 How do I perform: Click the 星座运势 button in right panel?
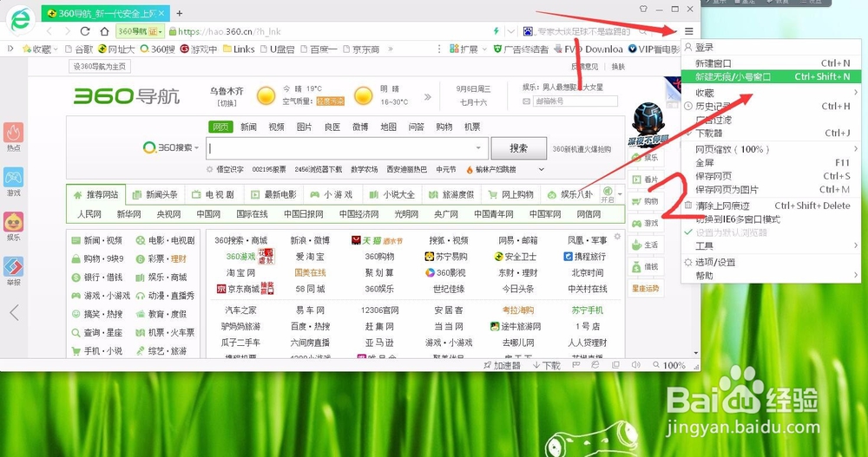[646, 288]
